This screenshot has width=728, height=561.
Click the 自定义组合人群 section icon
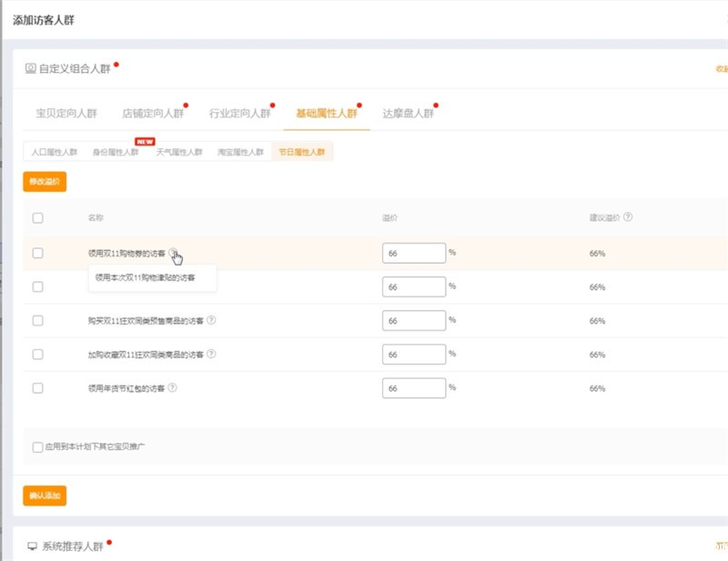point(30,68)
